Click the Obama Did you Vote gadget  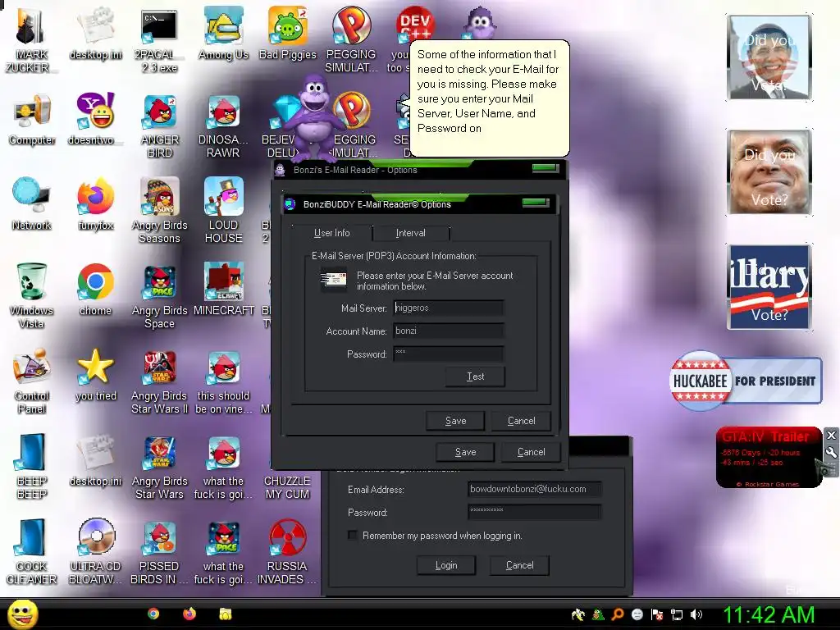769,57
